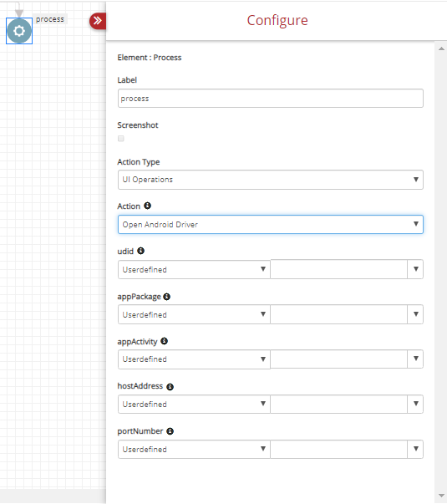Screen dimensions: 447x504
Task: Click the hostAddress info icon
Action: pyautogui.click(x=170, y=387)
